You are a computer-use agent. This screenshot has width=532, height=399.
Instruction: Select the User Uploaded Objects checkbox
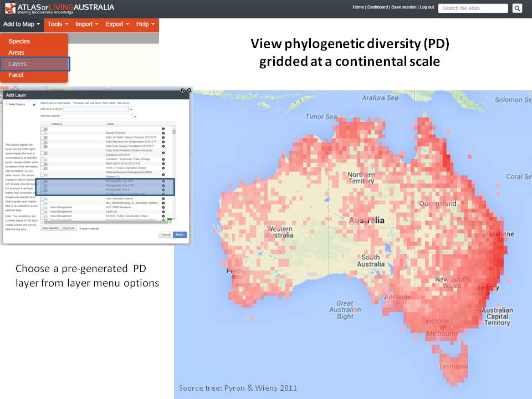[x=43, y=198]
